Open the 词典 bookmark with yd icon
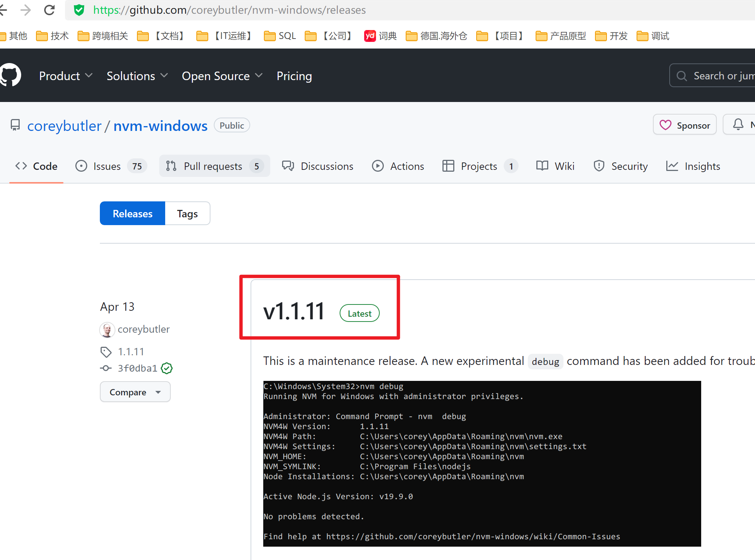Image resolution: width=755 pixels, height=560 pixels. click(x=380, y=36)
